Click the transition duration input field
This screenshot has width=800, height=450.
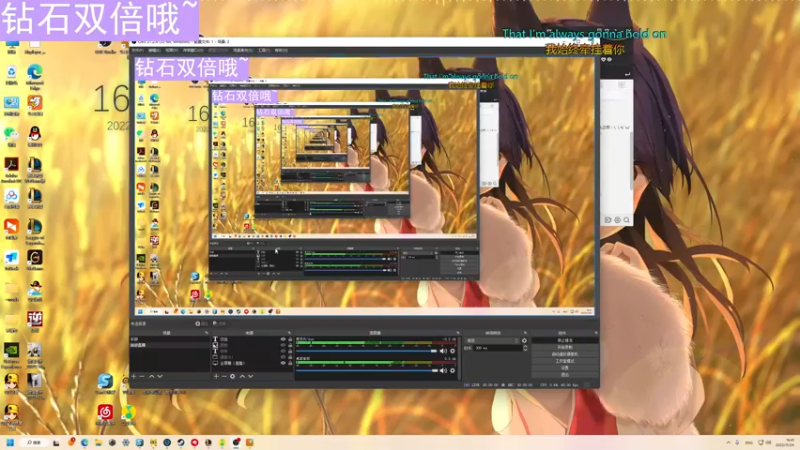point(498,348)
